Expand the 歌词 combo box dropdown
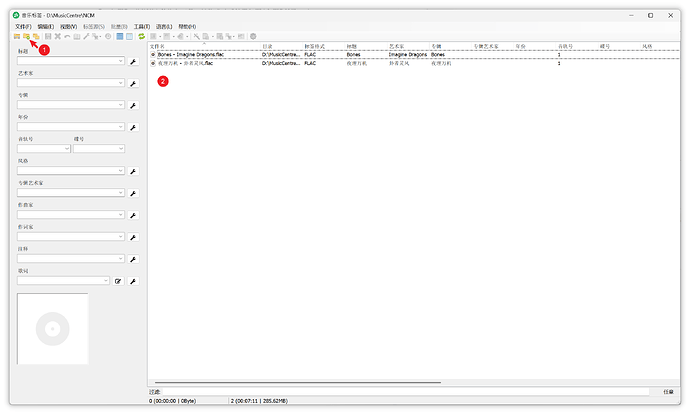This screenshot has width=690, height=413. click(x=106, y=281)
